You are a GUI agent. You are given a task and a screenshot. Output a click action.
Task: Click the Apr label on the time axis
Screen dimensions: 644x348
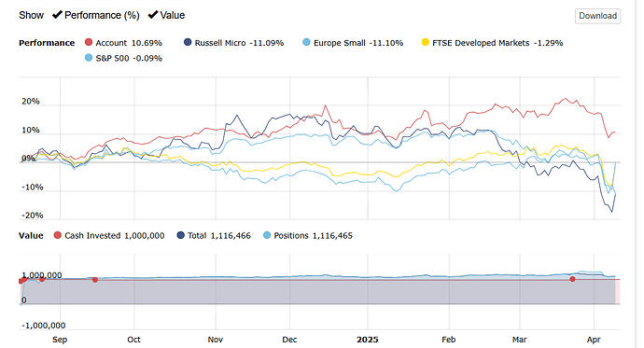click(x=594, y=340)
